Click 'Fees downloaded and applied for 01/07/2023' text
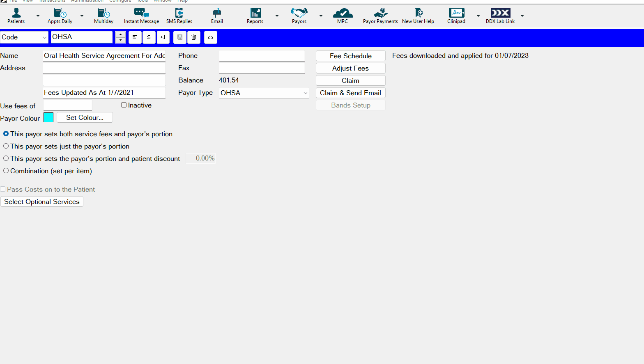 pos(460,56)
